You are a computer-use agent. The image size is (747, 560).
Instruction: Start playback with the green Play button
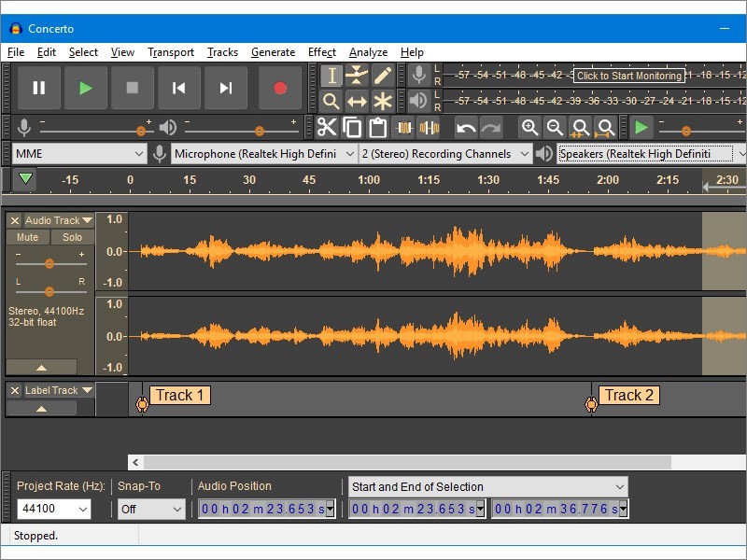tap(86, 88)
